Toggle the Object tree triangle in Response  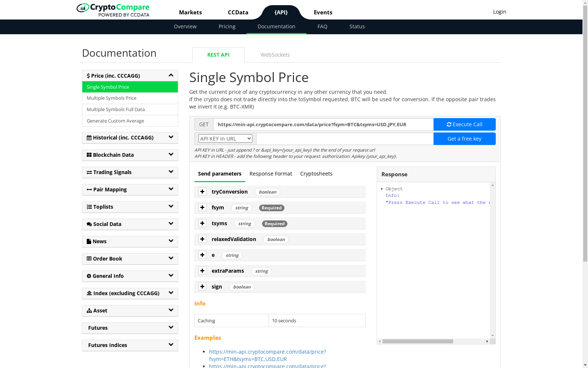(382, 189)
